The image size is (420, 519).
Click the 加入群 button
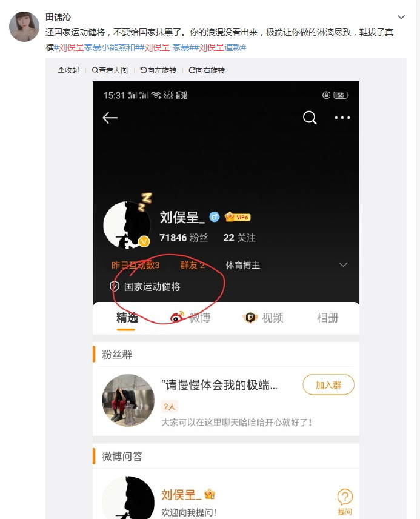tap(328, 384)
